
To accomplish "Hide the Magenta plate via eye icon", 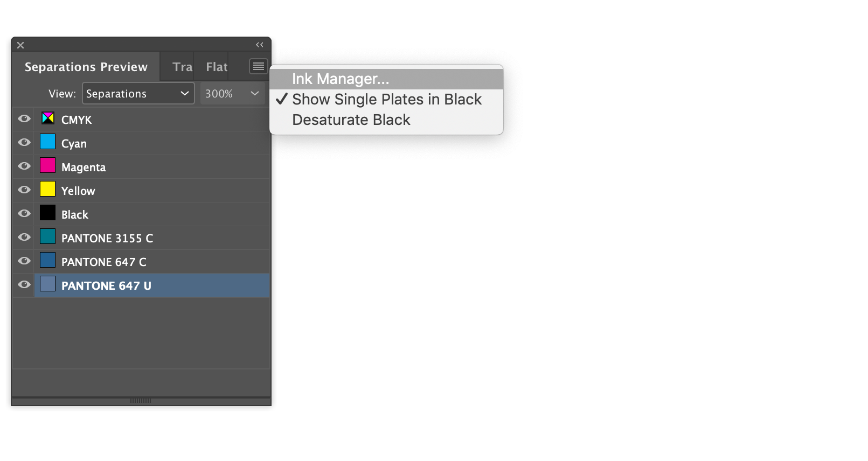I will click(24, 166).
